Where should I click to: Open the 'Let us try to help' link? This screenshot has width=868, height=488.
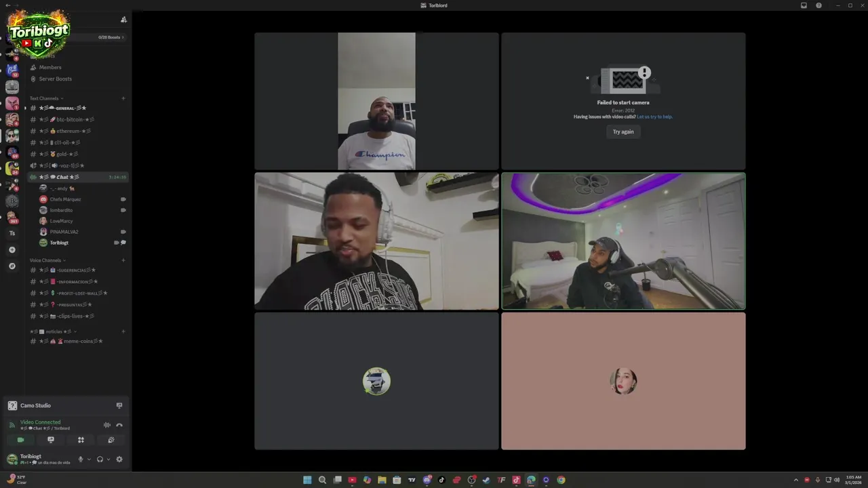tap(654, 117)
